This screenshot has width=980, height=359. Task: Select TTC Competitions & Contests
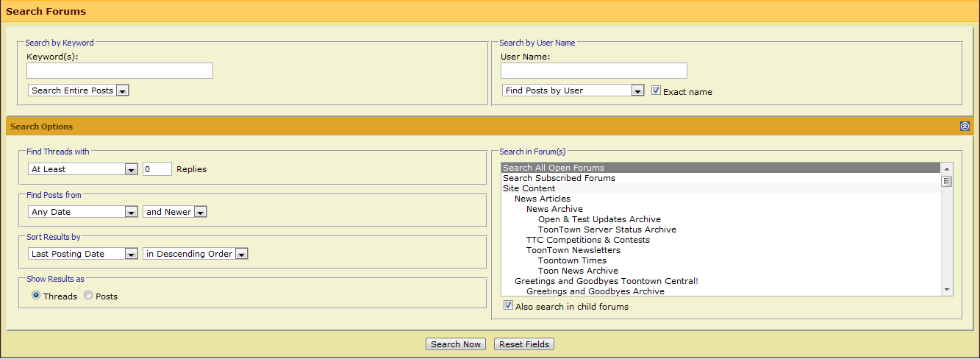720,240
